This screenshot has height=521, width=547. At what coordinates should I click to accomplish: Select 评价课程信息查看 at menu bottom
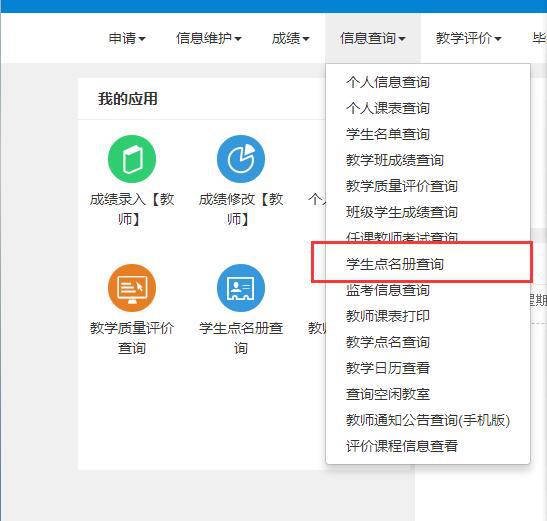pyautogui.click(x=402, y=446)
